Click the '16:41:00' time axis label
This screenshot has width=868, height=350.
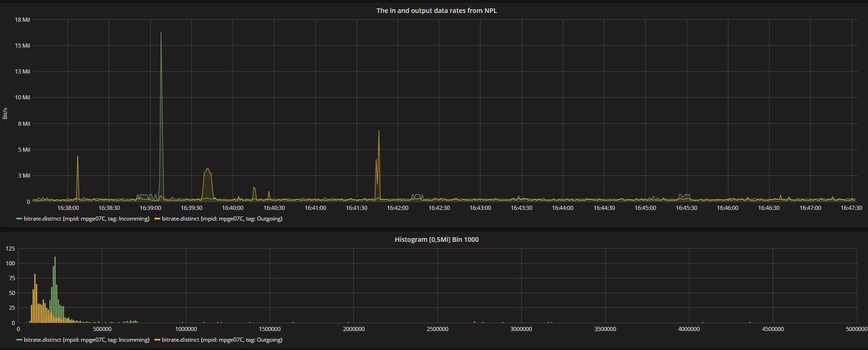coord(315,208)
